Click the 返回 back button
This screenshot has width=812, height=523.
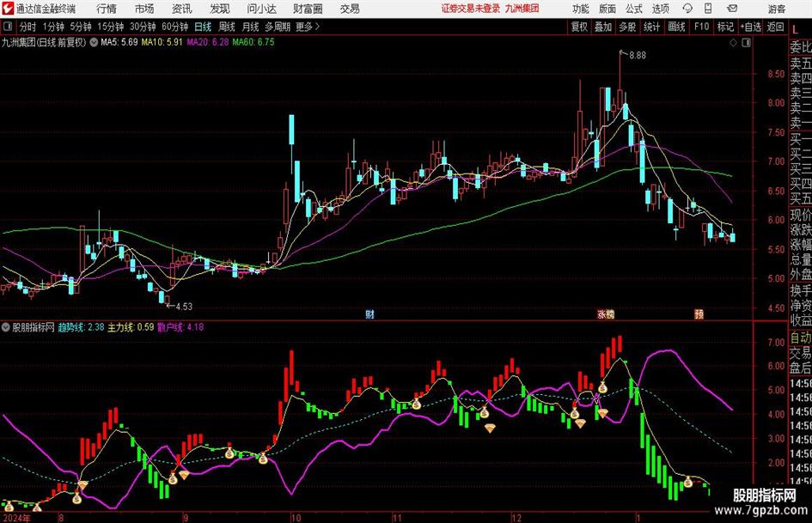point(775,27)
